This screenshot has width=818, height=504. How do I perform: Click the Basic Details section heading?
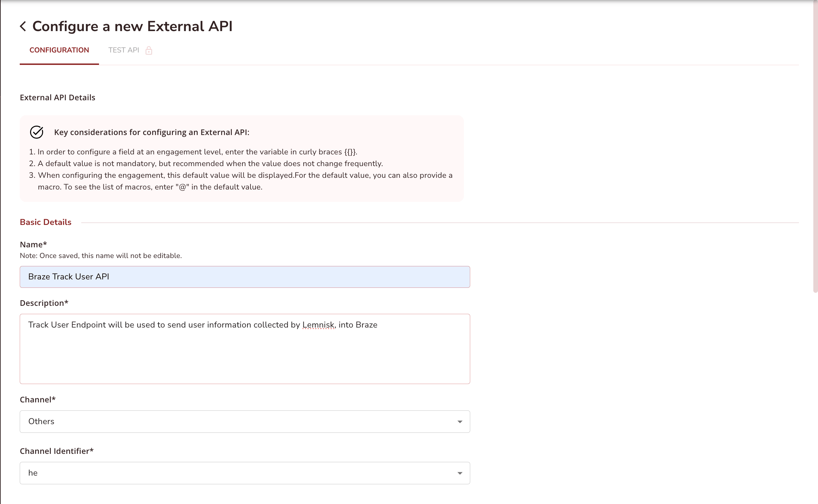click(45, 222)
